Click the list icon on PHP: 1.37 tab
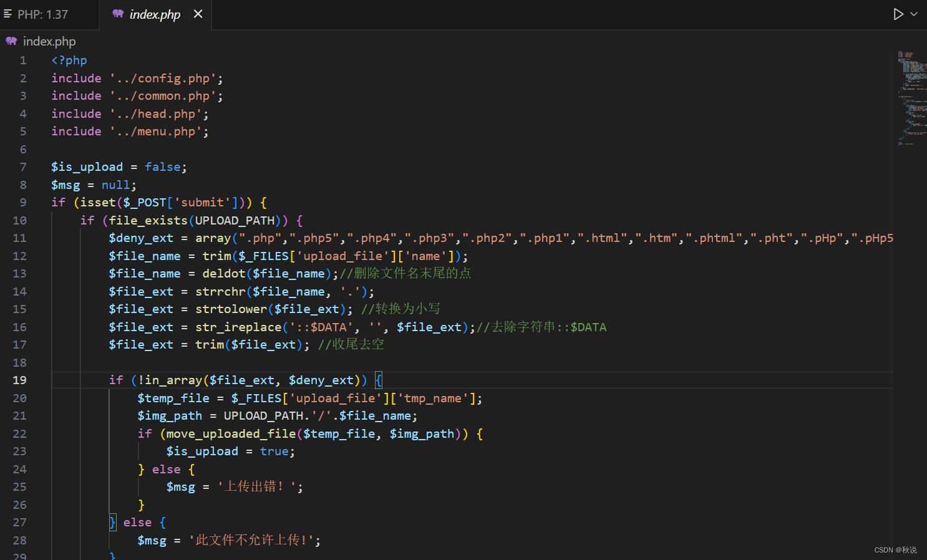 point(7,14)
